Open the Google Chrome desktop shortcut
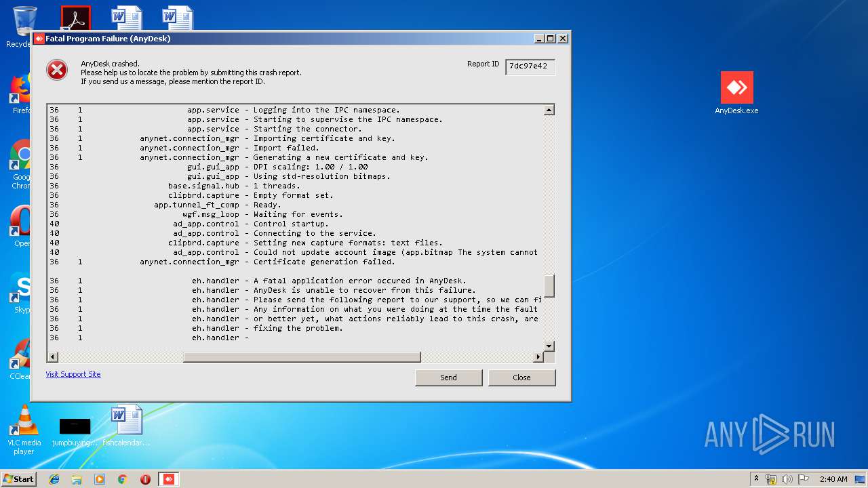The image size is (868, 488). (20, 164)
